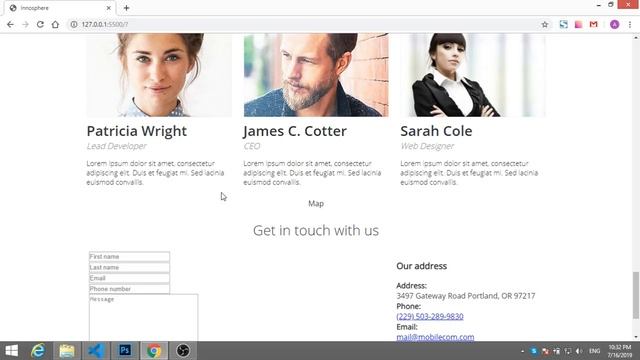
Task: Click the address bar URL 127.0.0.1:5500
Action: click(105, 24)
